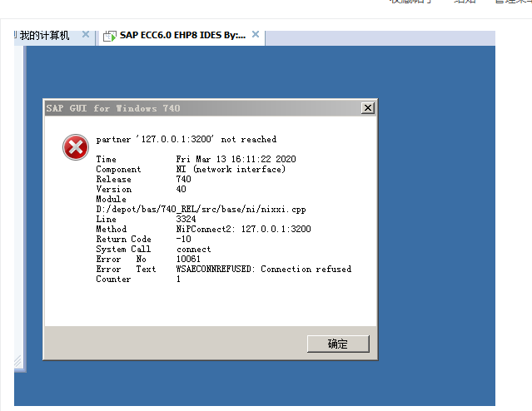Image resolution: width=532 pixels, height=411 pixels.
Task: Click the Time value Fri Mar 13 16:11:22 2020
Action: pos(236,159)
